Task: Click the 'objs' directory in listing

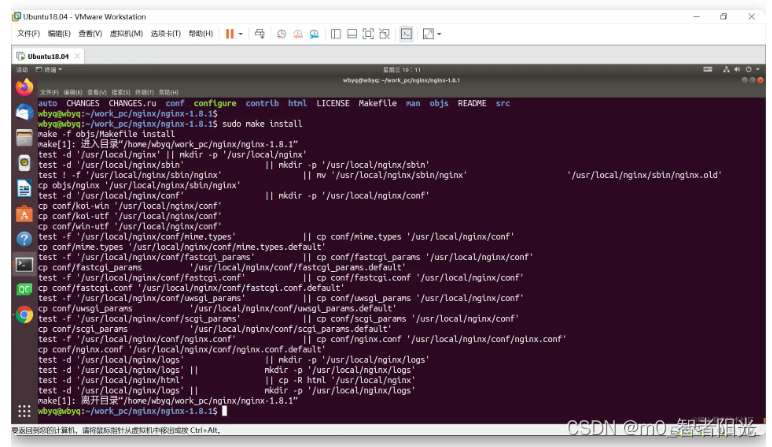Action: point(439,103)
